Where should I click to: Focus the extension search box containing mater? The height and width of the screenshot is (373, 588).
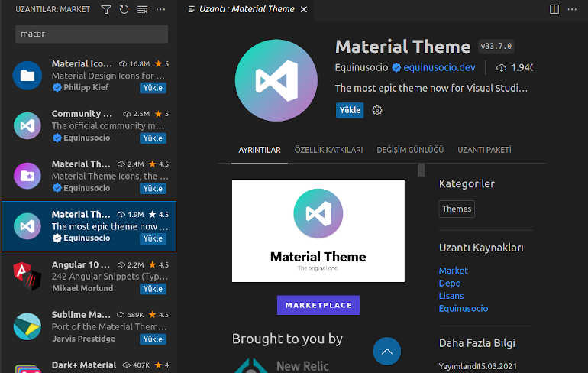click(x=92, y=34)
